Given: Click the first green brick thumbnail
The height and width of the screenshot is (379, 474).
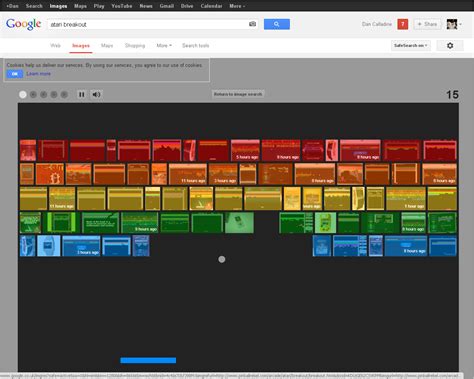Looking at the screenshot, I should click(30, 223).
